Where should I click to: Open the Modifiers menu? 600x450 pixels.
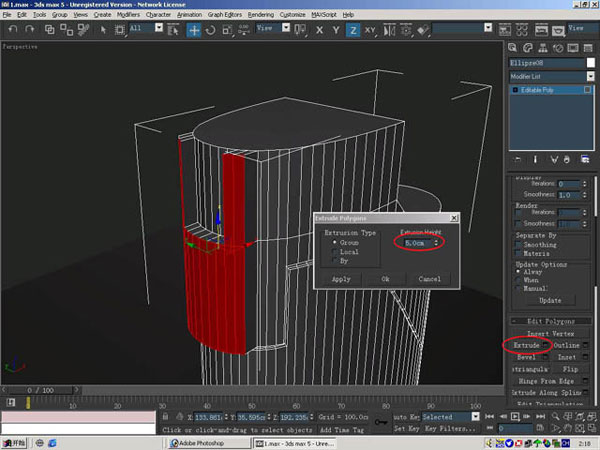[128, 15]
